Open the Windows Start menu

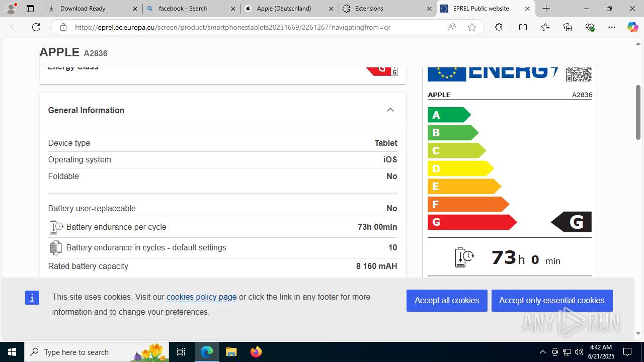click(x=12, y=352)
